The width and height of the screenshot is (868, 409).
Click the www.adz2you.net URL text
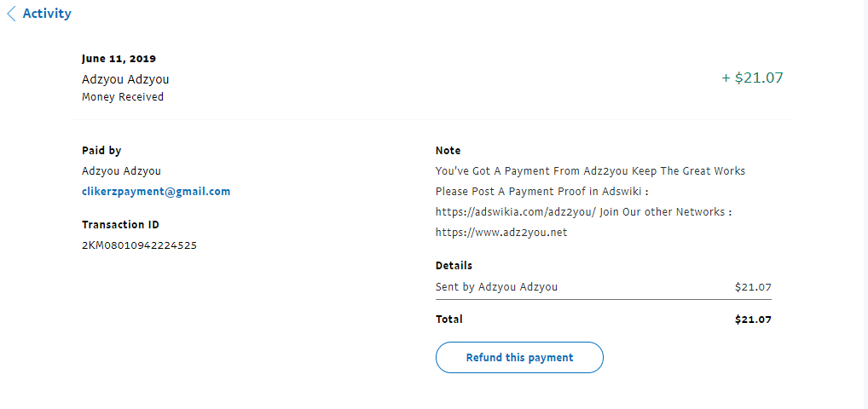point(501,232)
